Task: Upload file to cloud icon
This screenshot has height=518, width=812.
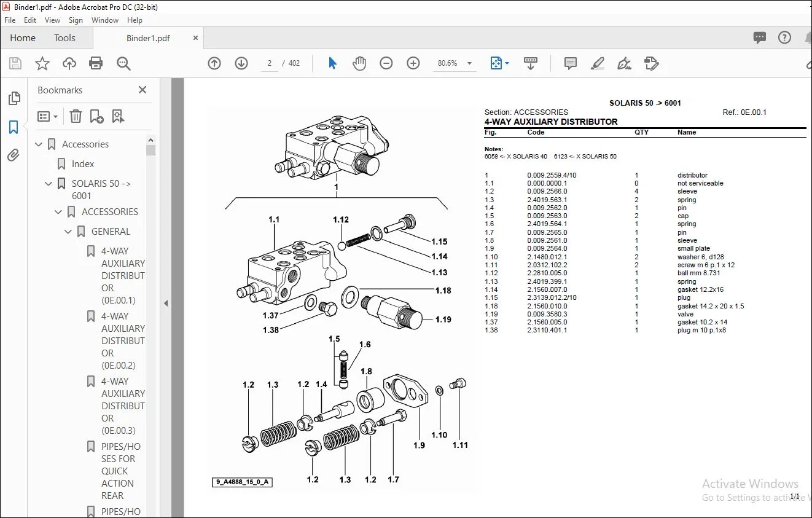Action: pos(69,63)
